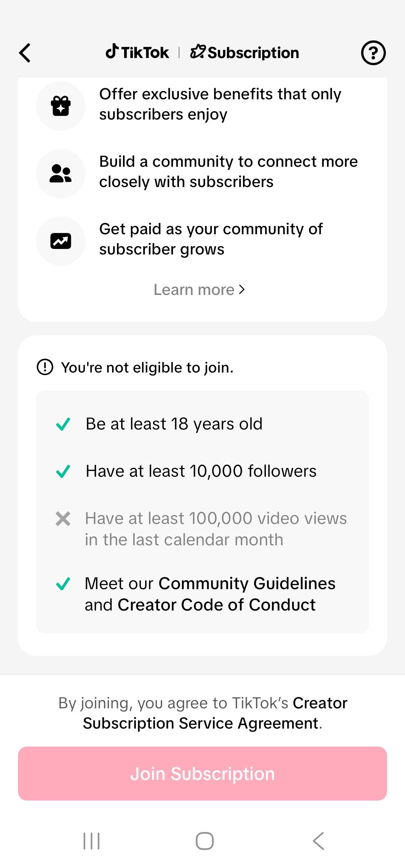The image size is (405, 868).
Task: Tap the back arrow in the header
Action: pyautogui.click(x=25, y=53)
